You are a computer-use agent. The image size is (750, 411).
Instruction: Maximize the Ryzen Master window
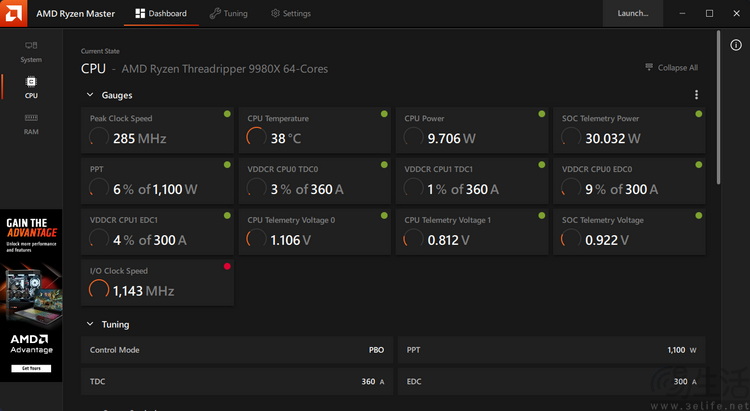click(x=709, y=13)
